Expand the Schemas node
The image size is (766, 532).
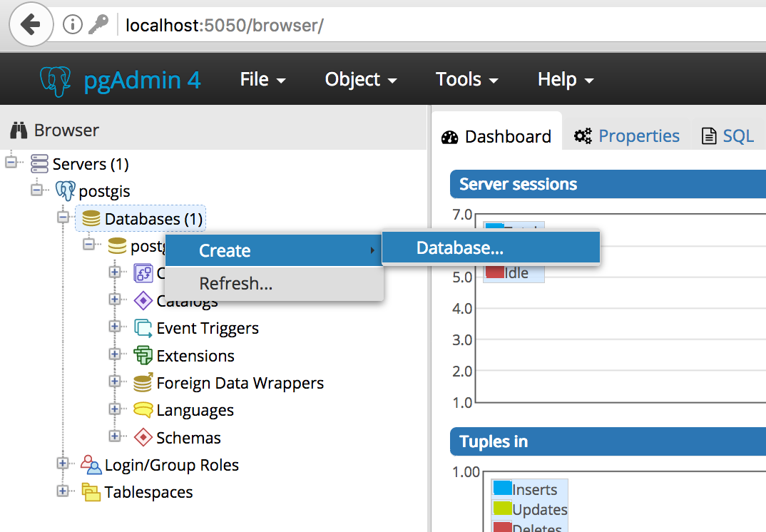116,436
